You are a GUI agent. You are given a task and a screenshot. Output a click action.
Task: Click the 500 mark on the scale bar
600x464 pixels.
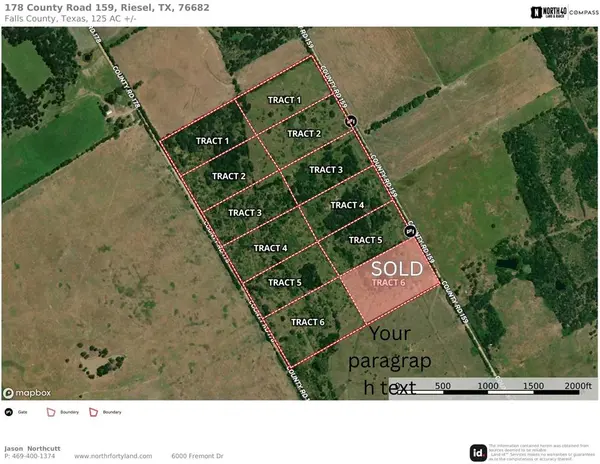[x=443, y=386]
